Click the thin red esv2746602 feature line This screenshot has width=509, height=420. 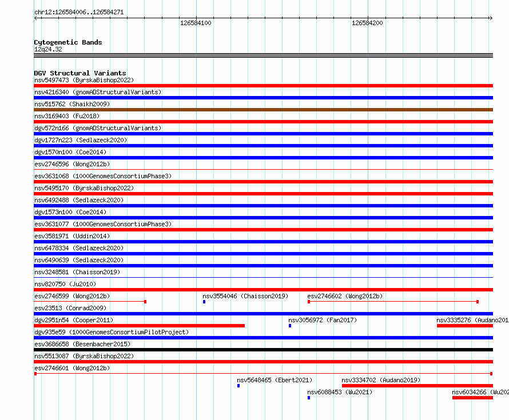(393, 302)
